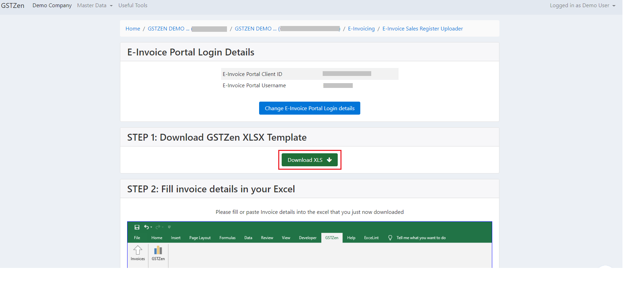
Task: Click the Tell me lightbulb icon
Action: pyautogui.click(x=390, y=238)
